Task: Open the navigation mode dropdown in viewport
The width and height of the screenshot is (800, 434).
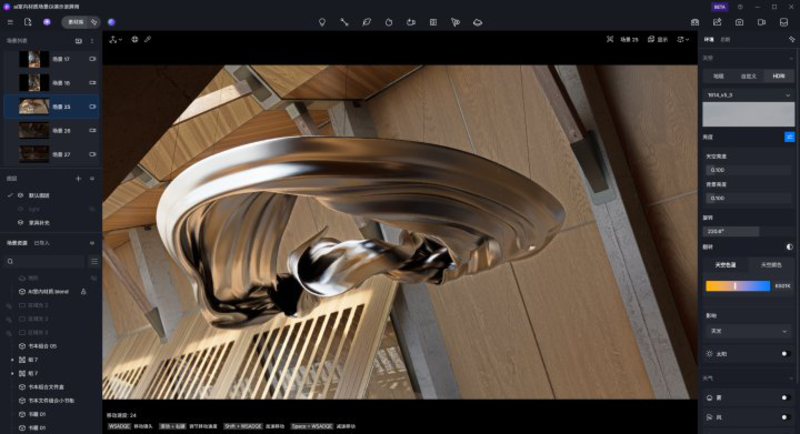Action: coord(115,39)
